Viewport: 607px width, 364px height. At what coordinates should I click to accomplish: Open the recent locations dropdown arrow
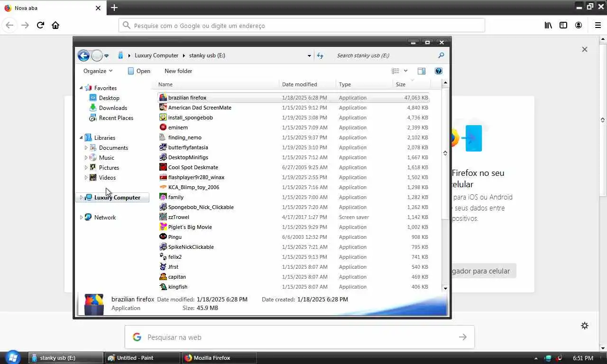coord(107,56)
